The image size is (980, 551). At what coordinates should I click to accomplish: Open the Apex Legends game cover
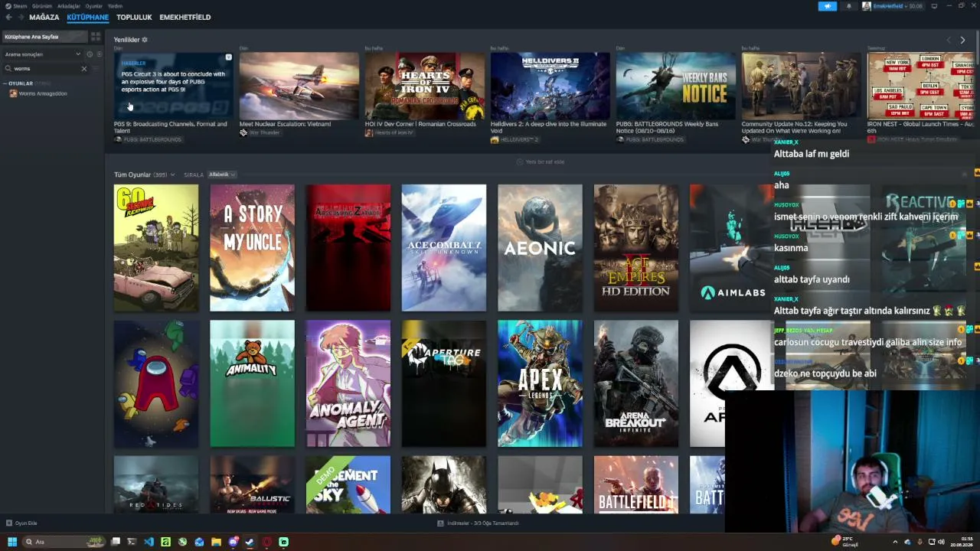(x=540, y=383)
